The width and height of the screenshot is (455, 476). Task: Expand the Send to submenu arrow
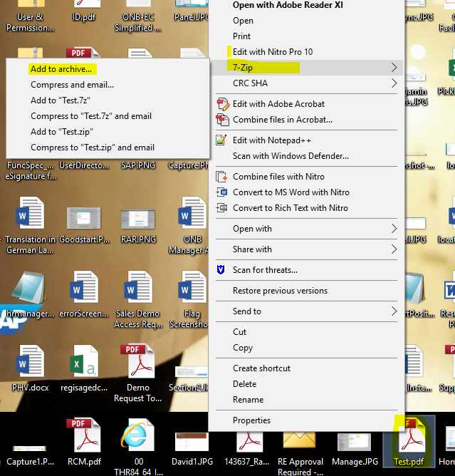[394, 311]
